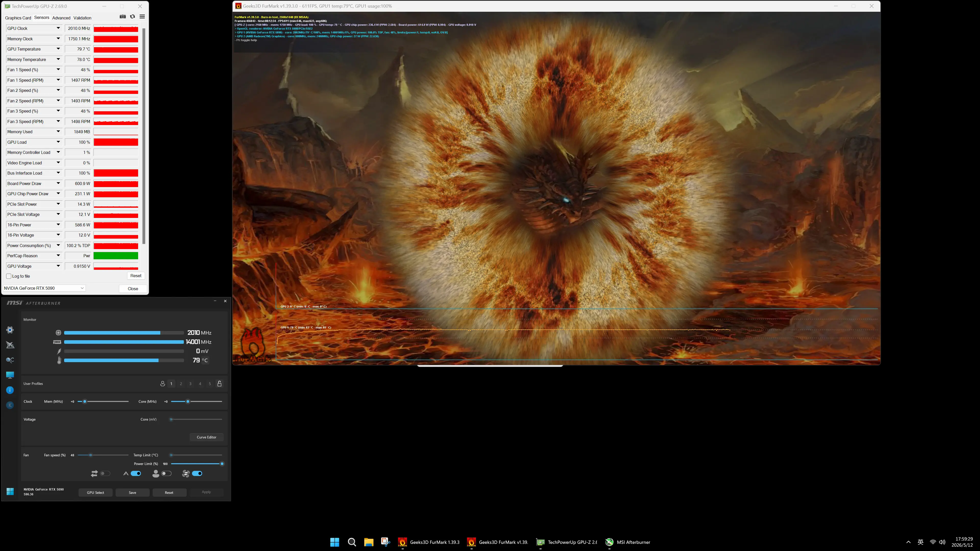Screen dimensions: 980x551
Task: Click the profile lock icon in Afterburner
Action: (220, 384)
